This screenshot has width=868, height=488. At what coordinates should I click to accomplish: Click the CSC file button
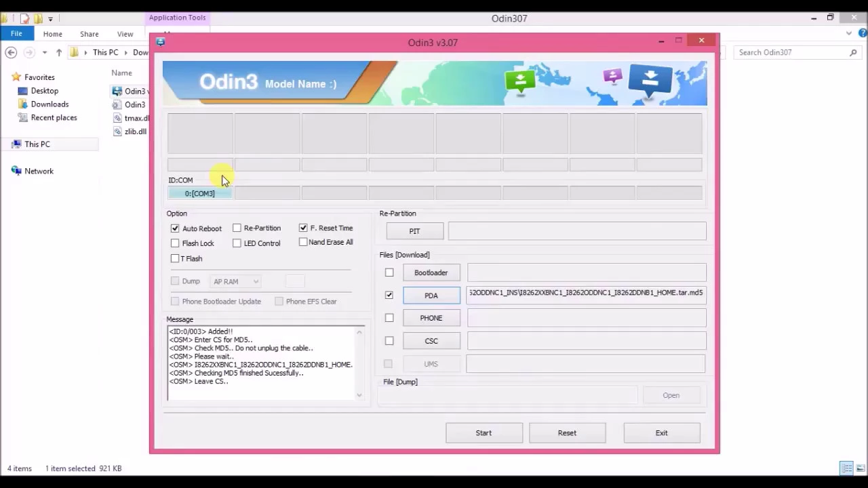coord(431,341)
